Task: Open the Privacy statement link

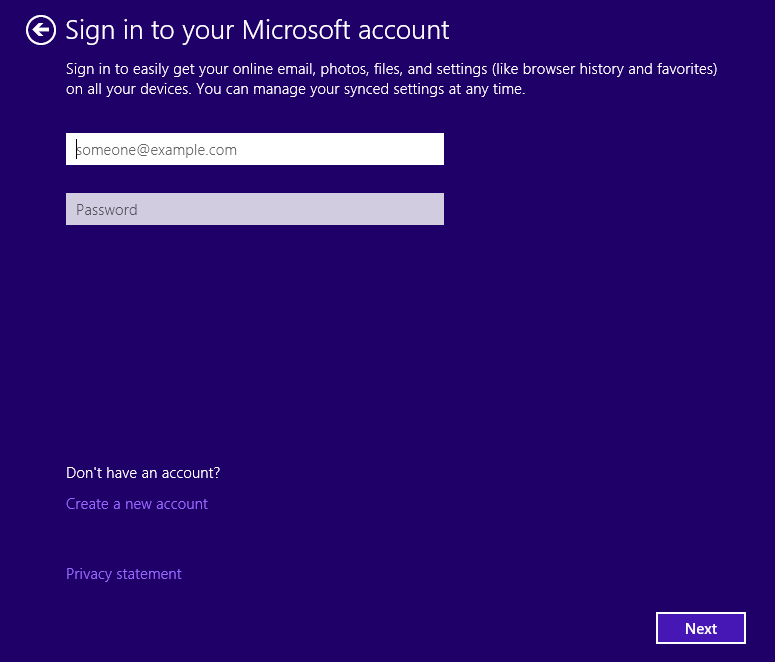Action: (124, 574)
